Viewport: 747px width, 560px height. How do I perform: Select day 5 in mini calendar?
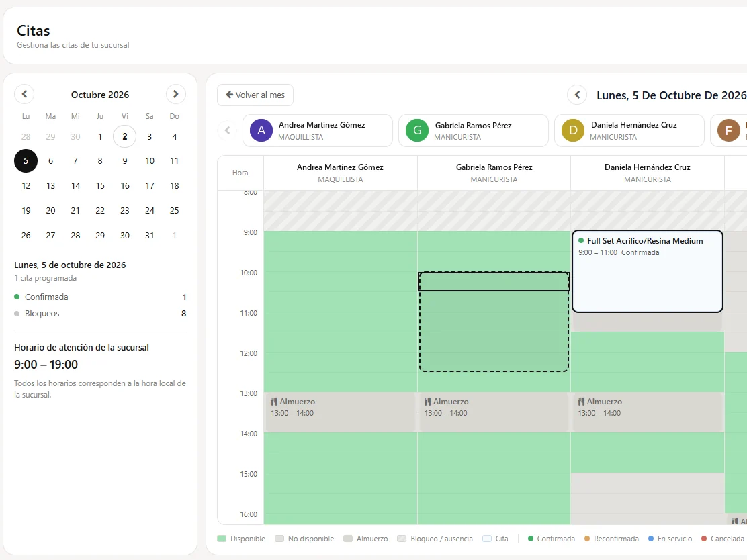point(26,161)
